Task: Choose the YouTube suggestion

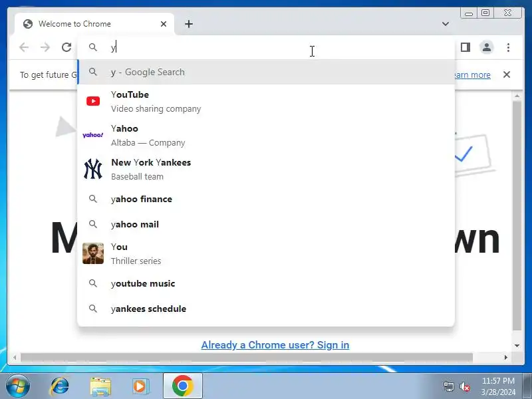Action: (266, 101)
